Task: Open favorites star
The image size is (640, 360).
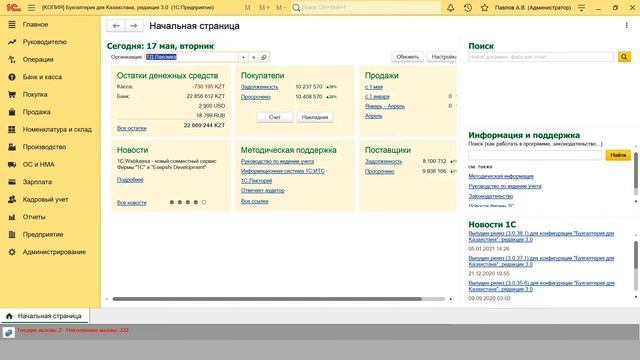Action: coord(484,7)
